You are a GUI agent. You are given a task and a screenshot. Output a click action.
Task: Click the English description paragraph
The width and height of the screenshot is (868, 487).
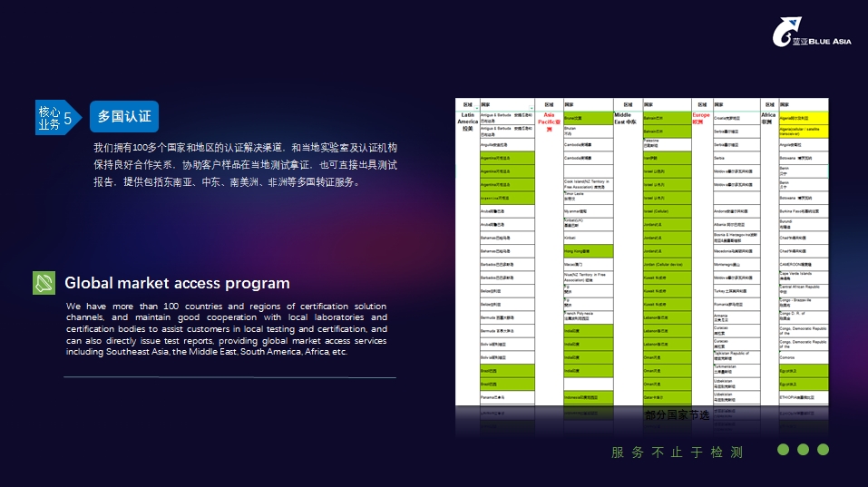(227, 328)
